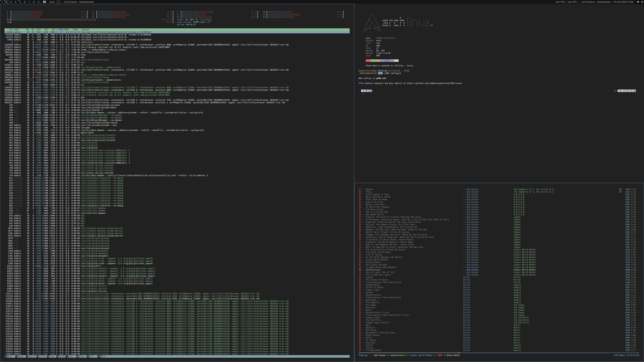Switch to workspace tag 3
The width and height of the screenshot is (644, 362).
click(11, 2)
